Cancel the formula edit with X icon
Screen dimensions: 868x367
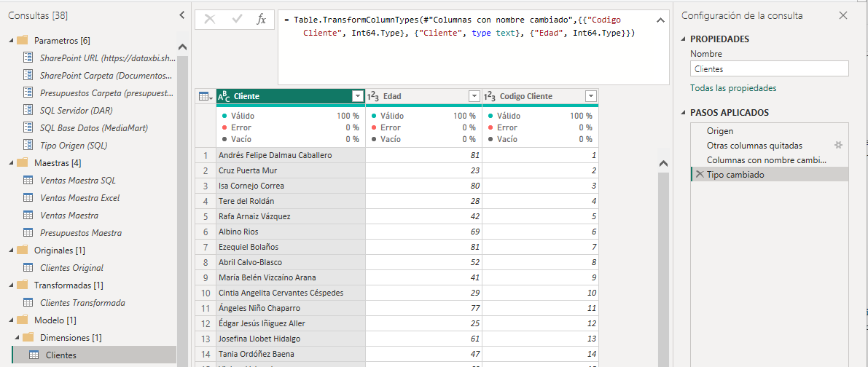210,20
